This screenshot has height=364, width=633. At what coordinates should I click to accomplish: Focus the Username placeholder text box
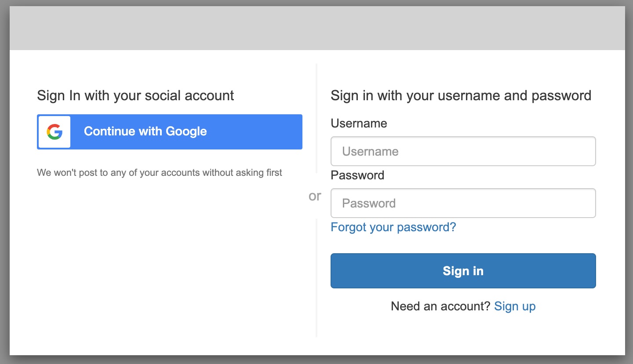tap(463, 151)
